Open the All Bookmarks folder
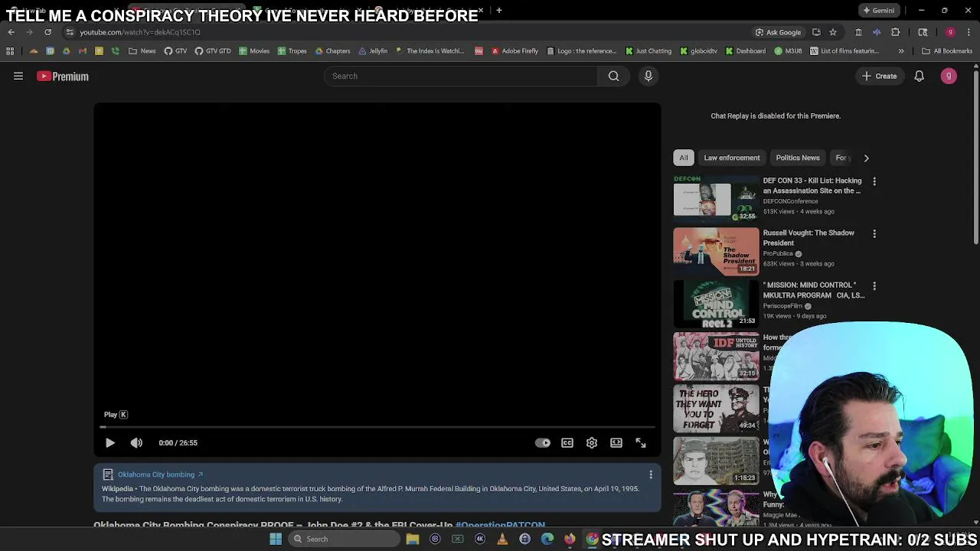This screenshot has width=980, height=551. point(947,51)
